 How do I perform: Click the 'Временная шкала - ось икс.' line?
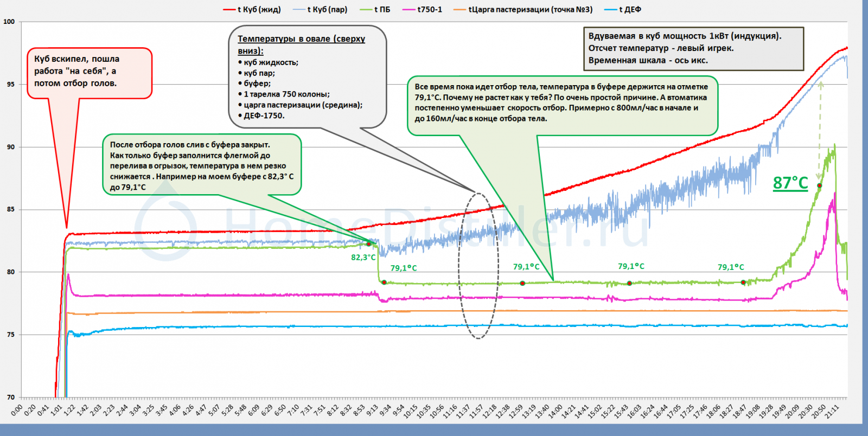tap(648, 60)
